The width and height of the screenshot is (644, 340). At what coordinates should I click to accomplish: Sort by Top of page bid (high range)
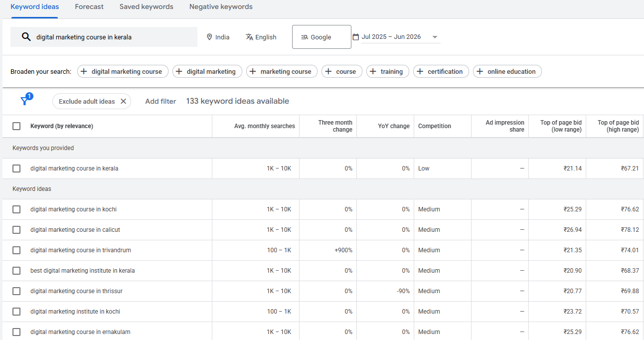click(x=618, y=126)
